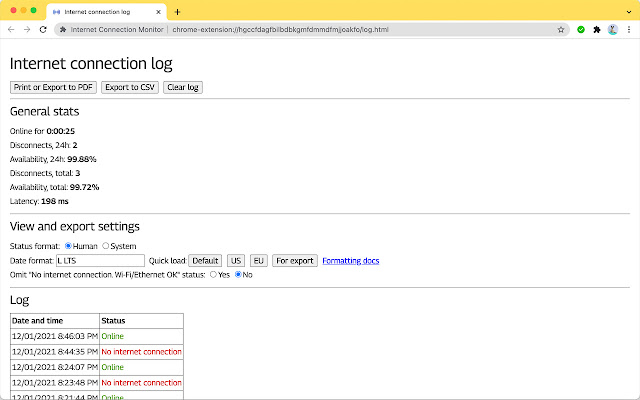Viewport: 640px width, 400px height.
Task: Open the Chrome profile avatar
Action: point(612,30)
